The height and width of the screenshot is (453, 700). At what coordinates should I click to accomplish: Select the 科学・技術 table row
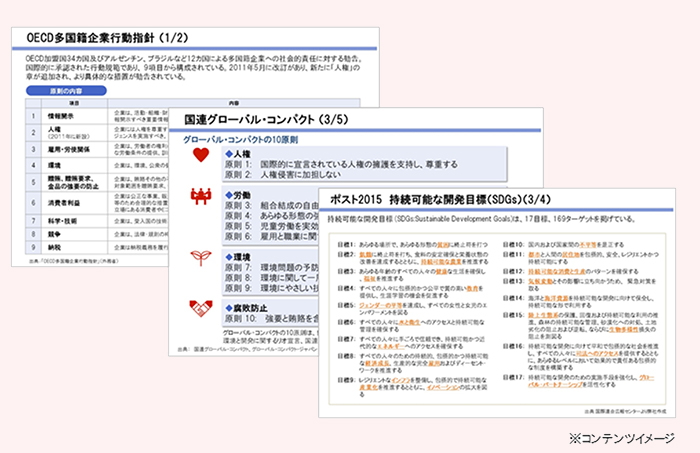pyautogui.click(x=97, y=221)
